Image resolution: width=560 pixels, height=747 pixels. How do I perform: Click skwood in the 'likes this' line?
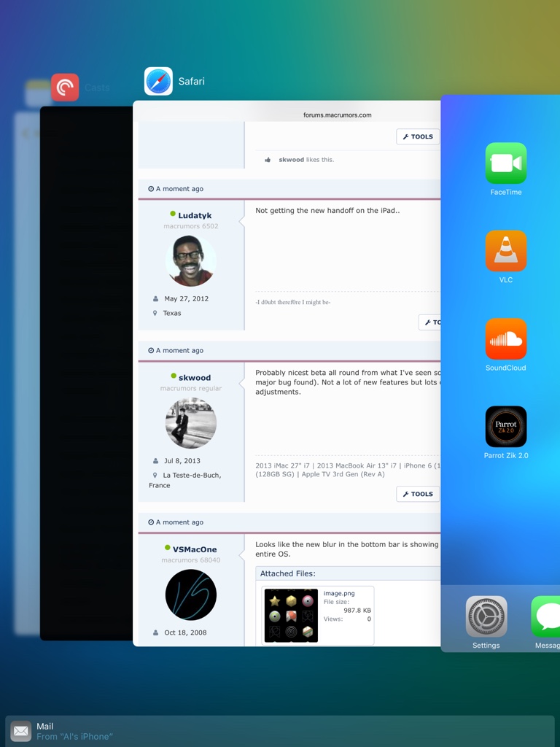tap(291, 160)
